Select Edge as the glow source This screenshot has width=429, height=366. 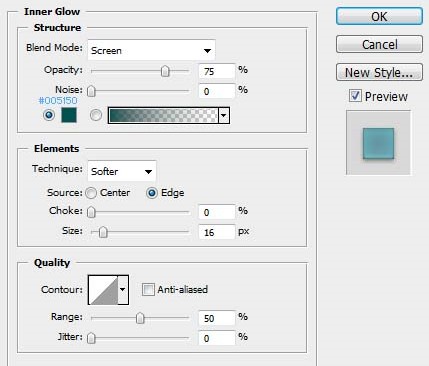point(152,193)
